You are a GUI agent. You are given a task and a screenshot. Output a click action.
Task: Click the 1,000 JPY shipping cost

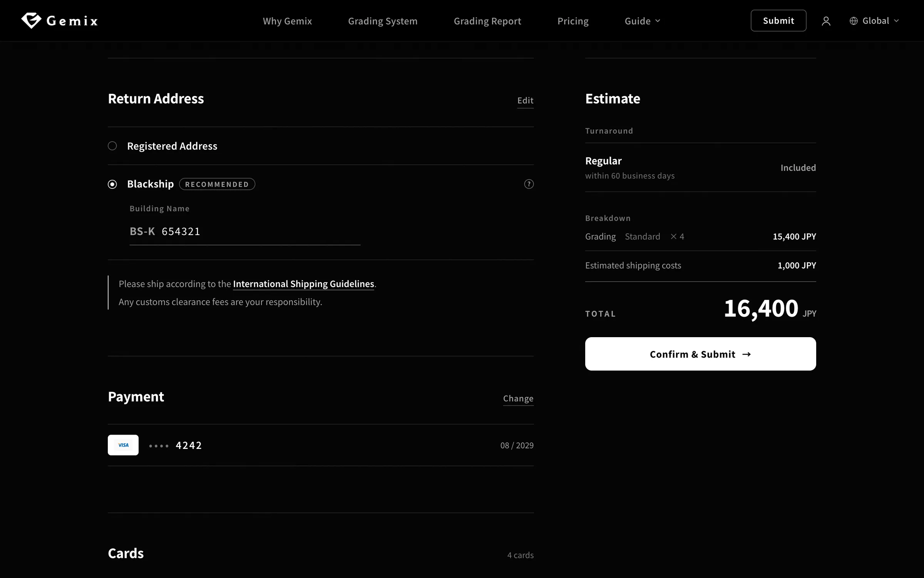[797, 265]
